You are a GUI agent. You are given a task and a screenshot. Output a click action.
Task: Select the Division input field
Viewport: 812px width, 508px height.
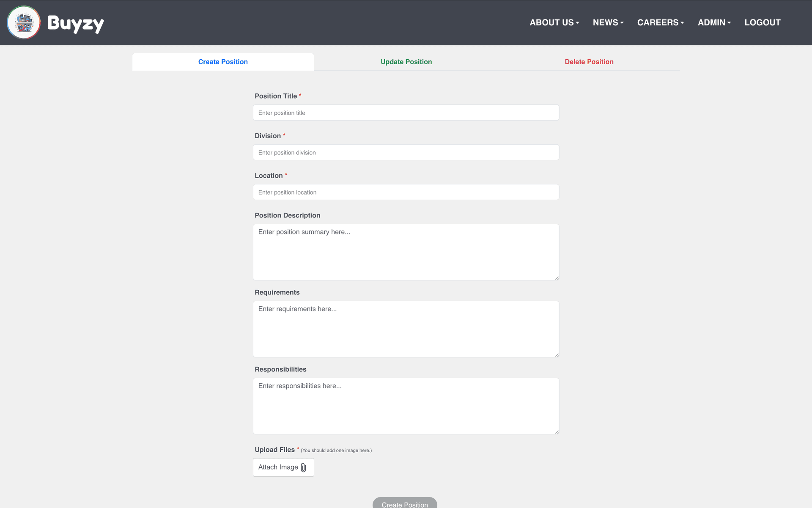coord(406,152)
